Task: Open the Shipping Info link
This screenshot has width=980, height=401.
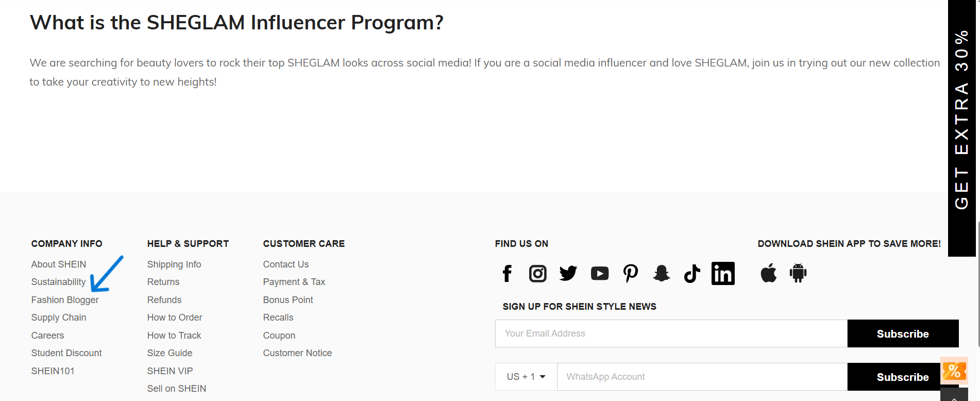Action: pos(174,264)
